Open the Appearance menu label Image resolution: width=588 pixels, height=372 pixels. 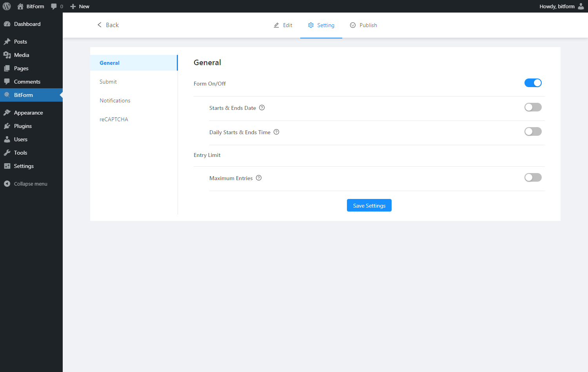point(28,113)
